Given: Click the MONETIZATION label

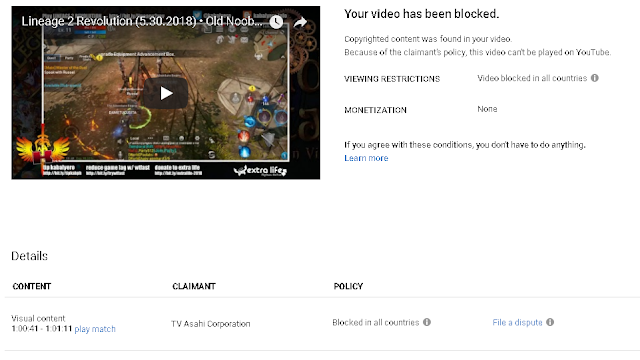Looking at the screenshot, I should (x=375, y=110).
